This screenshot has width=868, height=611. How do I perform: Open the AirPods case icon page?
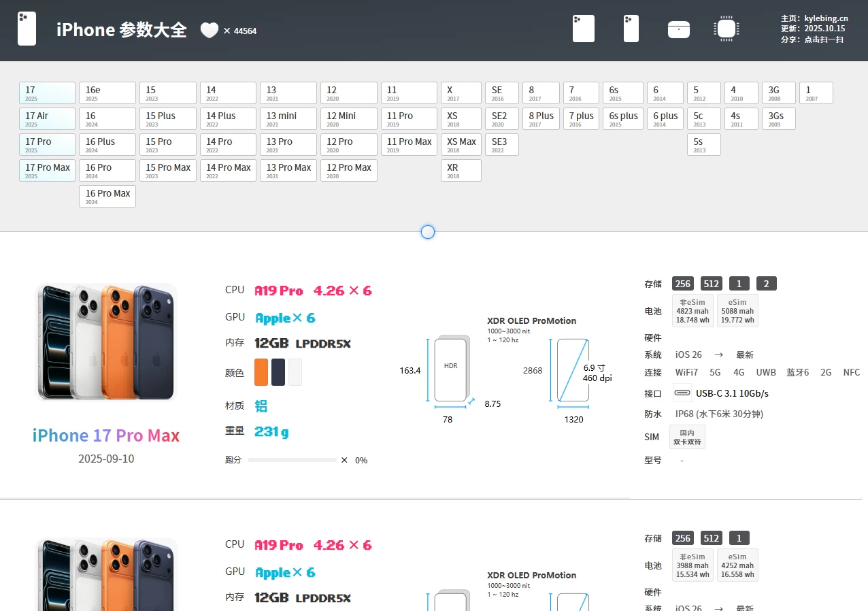point(678,29)
